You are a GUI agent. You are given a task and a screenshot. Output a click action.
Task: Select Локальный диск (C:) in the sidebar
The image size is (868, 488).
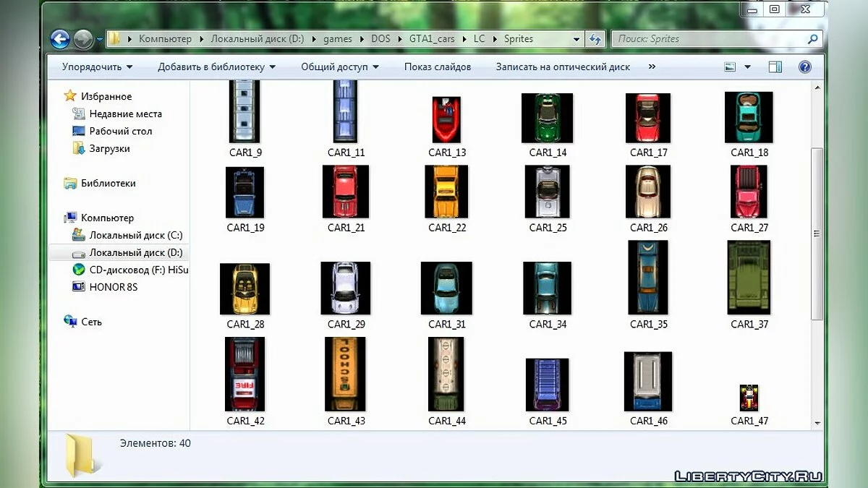point(122,235)
